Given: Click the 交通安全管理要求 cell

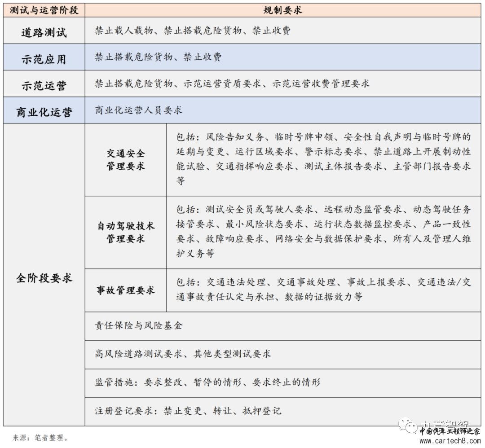Looking at the screenshot, I should [x=126, y=158].
